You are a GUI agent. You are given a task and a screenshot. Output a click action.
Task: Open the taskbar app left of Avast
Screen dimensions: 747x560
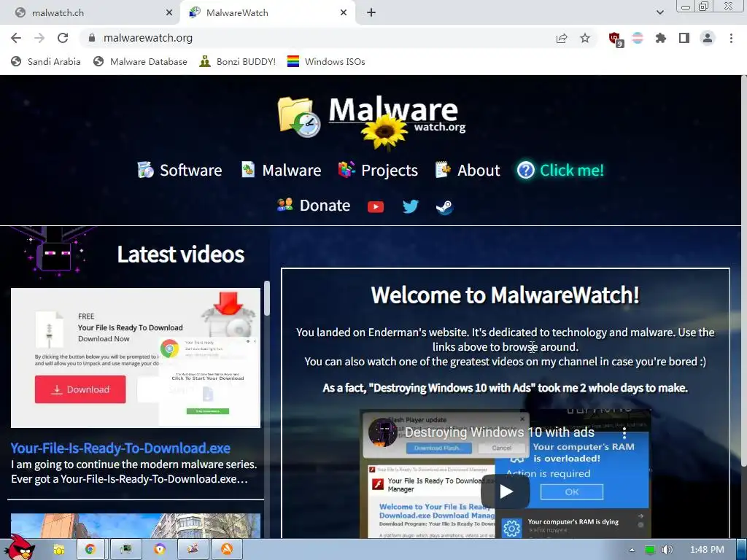(193, 550)
